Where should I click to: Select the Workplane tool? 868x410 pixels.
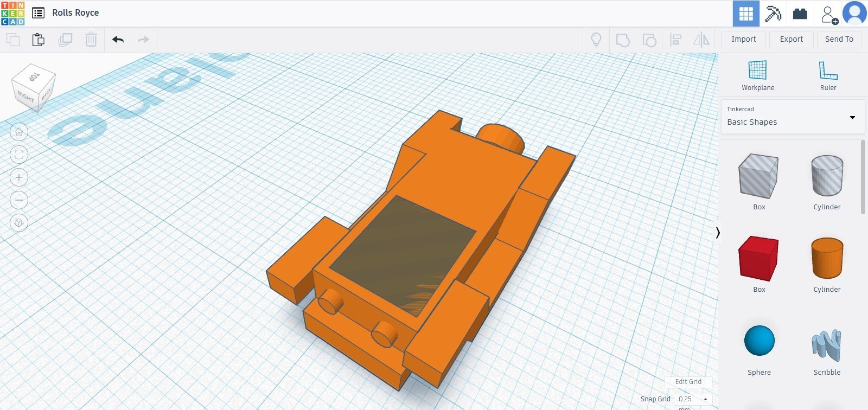[x=758, y=75]
